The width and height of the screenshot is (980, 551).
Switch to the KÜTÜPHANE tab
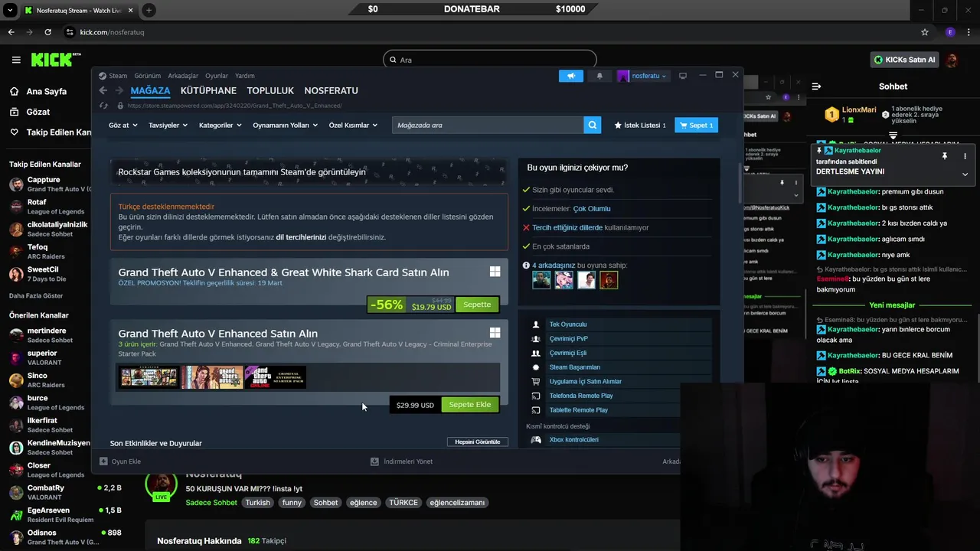pos(208,90)
